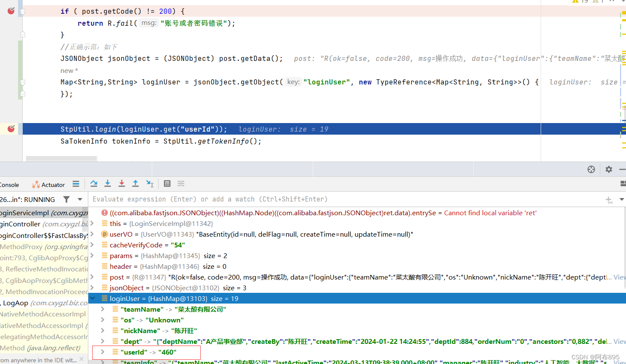Screen dimensions: 626x364
Task: Toggle the breakpoint on the getCode if line
Action: point(11,11)
